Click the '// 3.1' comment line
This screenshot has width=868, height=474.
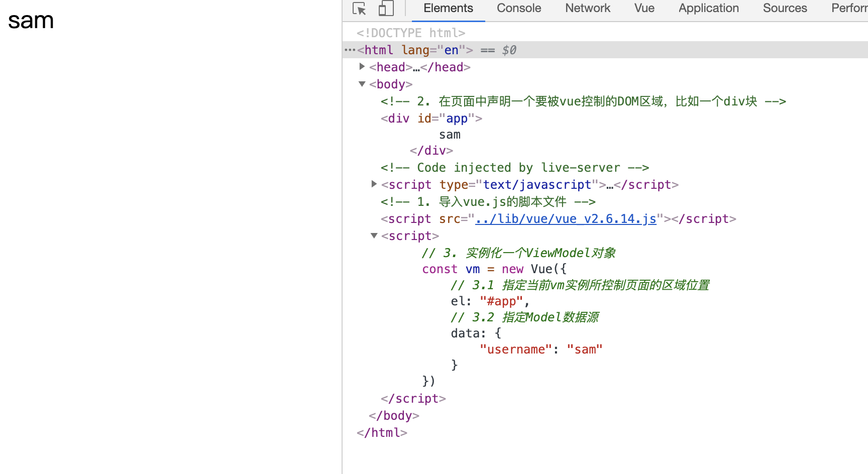(x=580, y=285)
